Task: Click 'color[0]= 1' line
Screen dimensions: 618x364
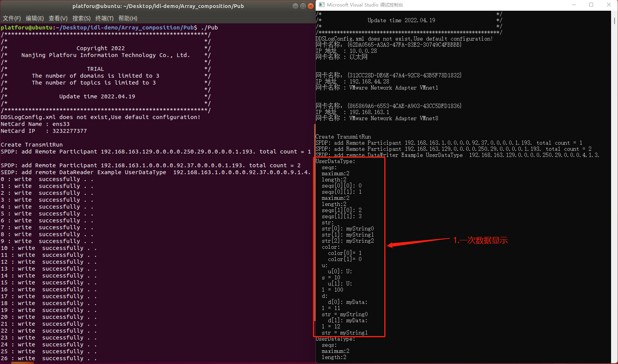Action: click(345, 253)
